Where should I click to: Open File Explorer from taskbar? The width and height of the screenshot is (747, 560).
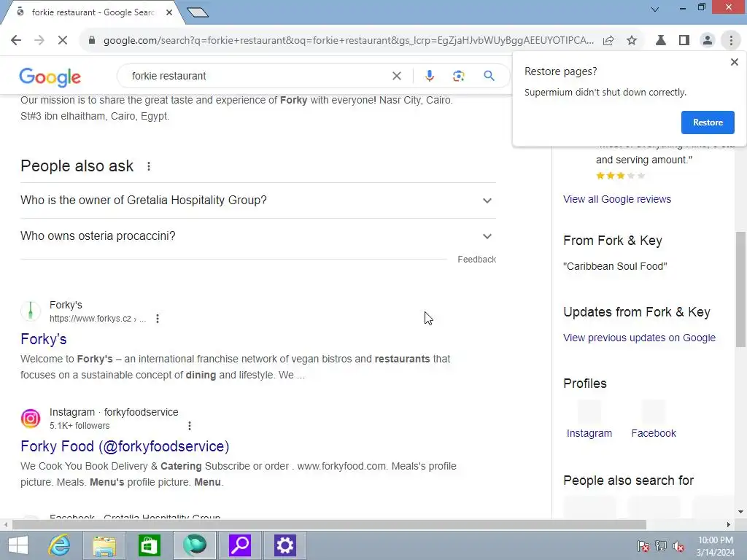pos(104,545)
